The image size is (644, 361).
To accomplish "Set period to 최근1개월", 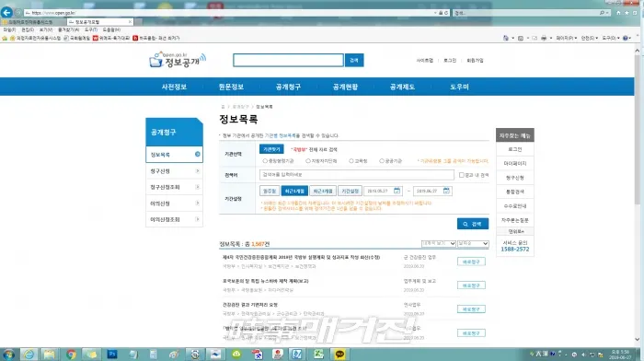I will (294, 191).
